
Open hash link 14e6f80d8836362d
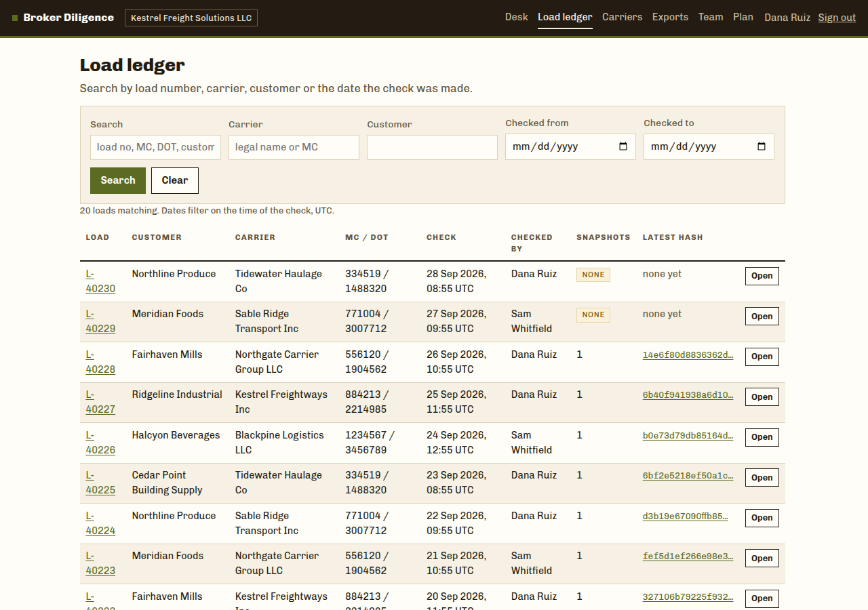688,354
